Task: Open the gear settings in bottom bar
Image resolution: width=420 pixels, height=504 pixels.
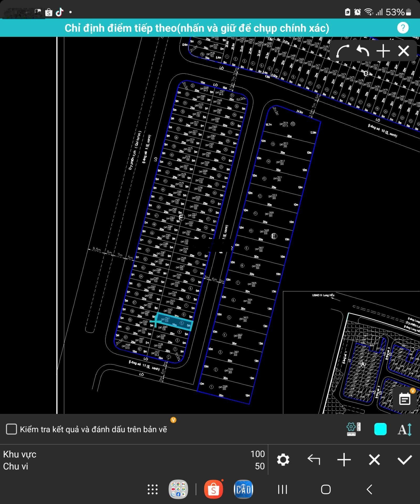Action: click(x=283, y=460)
